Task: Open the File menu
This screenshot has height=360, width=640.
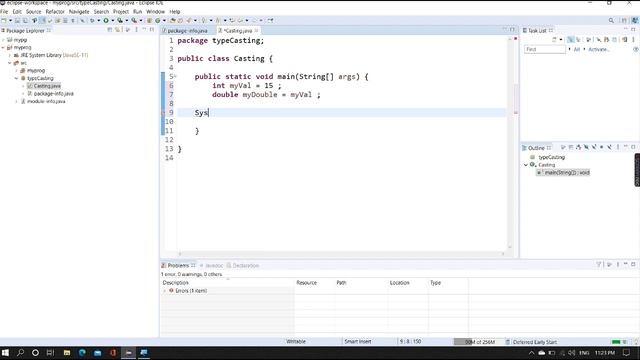Action: tap(4, 11)
